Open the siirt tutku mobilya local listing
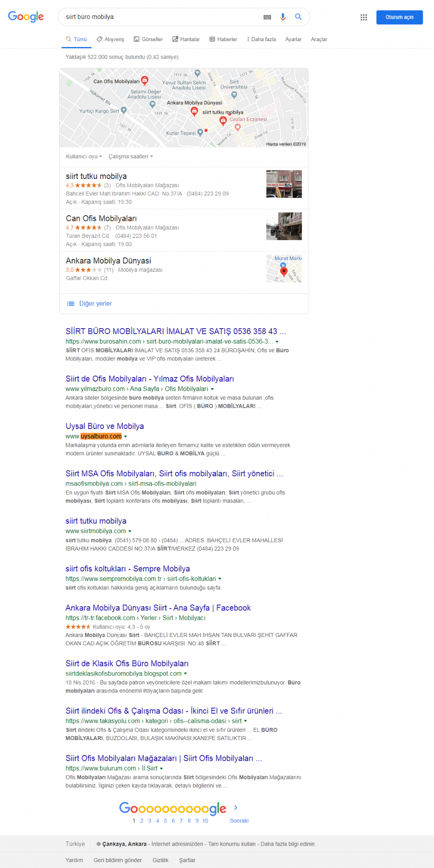This screenshot has width=434, height=868. pyautogui.click(x=184, y=188)
